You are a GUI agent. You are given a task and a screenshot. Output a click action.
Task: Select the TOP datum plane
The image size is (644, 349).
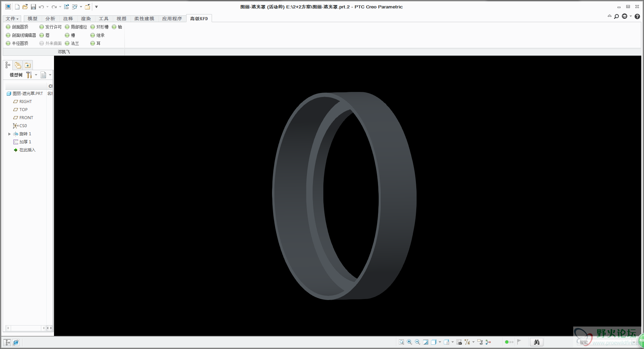pyautogui.click(x=20, y=110)
